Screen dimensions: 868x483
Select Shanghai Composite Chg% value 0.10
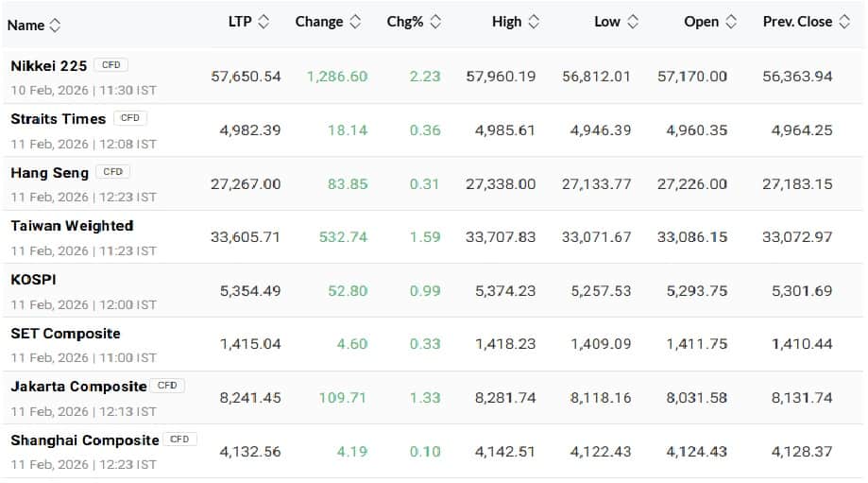[425, 452]
